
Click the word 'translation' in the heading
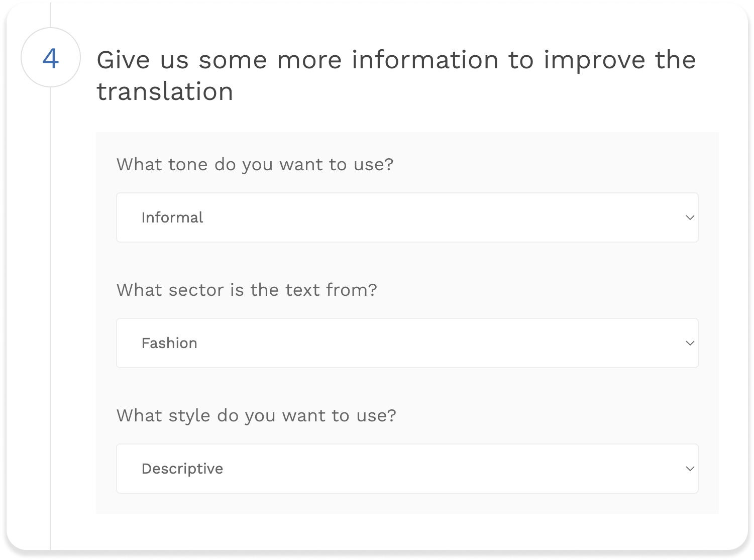[165, 92]
